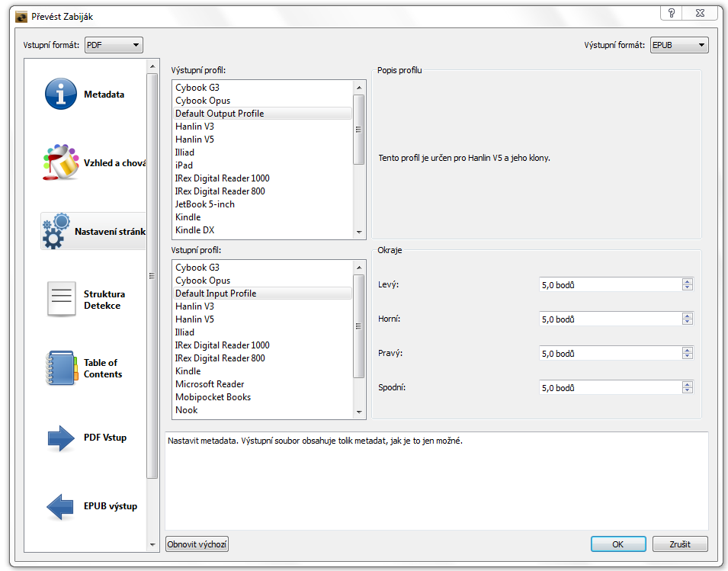Decrease the Horní margin with down arrow

(688, 322)
